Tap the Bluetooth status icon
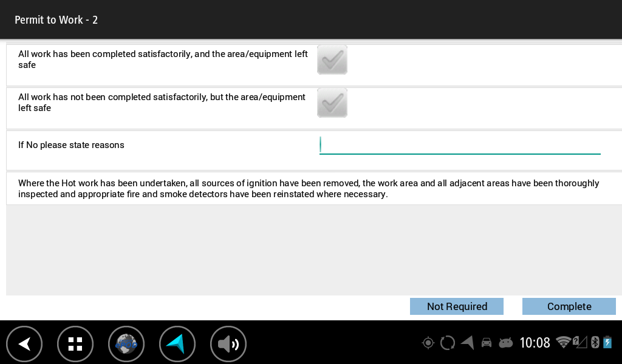This screenshot has width=622, height=364. point(595,342)
